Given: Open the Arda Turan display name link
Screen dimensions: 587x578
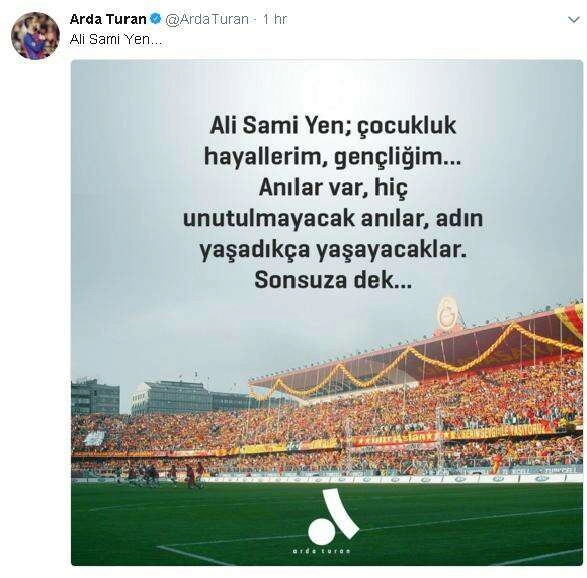Looking at the screenshot, I should pyautogui.click(x=108, y=19).
